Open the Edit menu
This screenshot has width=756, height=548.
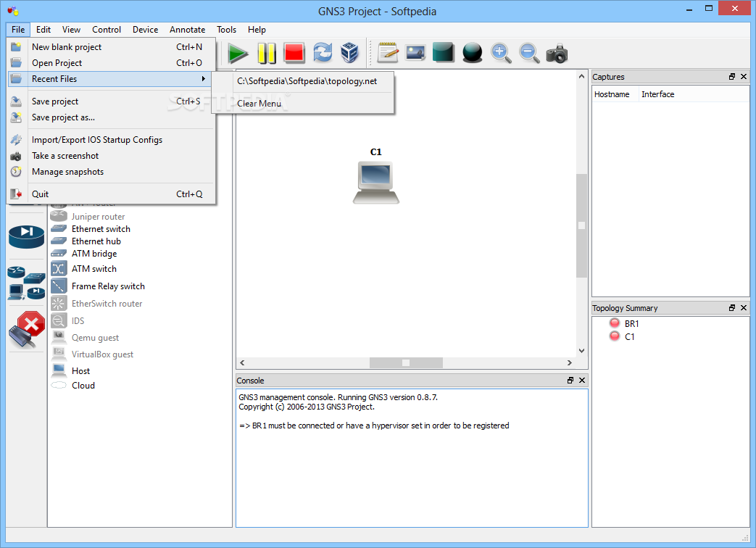coord(43,30)
